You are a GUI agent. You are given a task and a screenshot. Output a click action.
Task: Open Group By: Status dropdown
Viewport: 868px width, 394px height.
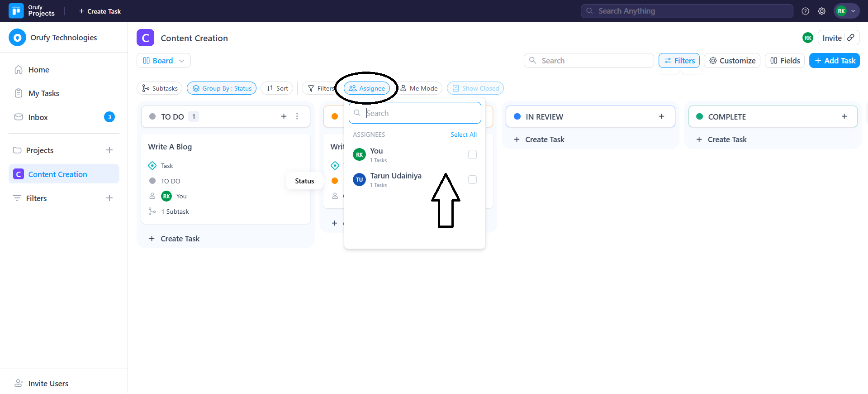pyautogui.click(x=222, y=88)
